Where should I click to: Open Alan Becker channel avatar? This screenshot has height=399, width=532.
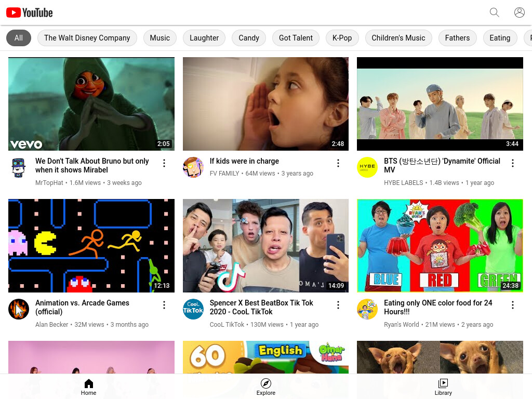[x=19, y=309]
